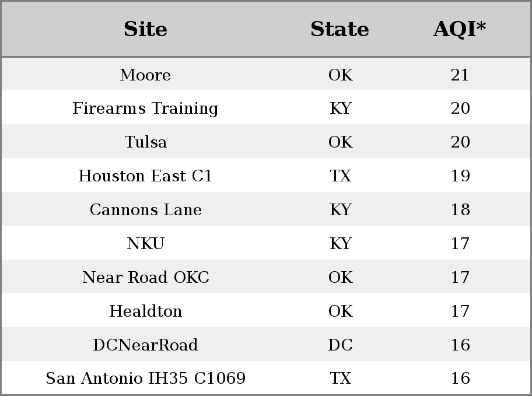Select the Moore site cell

tap(145, 75)
